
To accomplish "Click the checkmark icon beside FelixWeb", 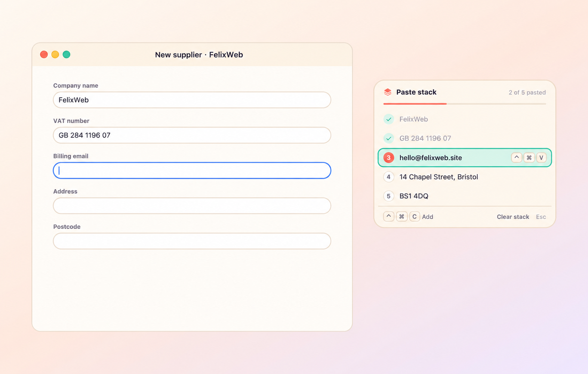I will tap(389, 119).
